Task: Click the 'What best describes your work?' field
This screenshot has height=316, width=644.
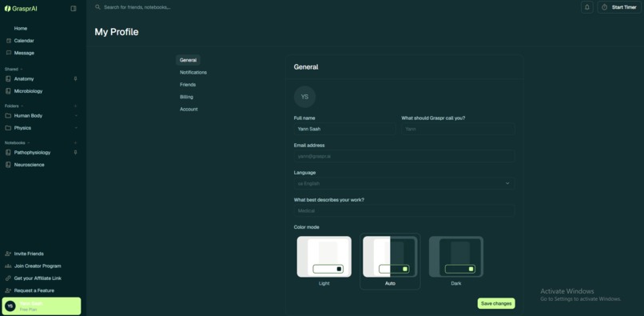Action: tap(404, 210)
